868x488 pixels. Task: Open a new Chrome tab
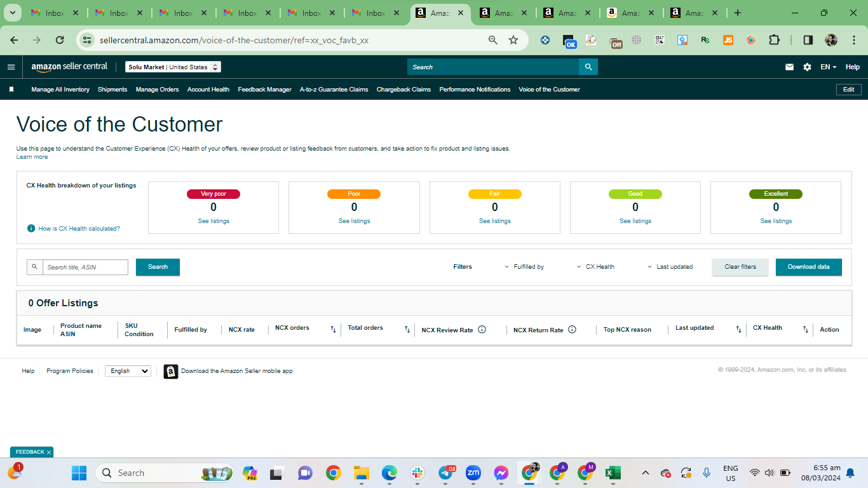737,13
